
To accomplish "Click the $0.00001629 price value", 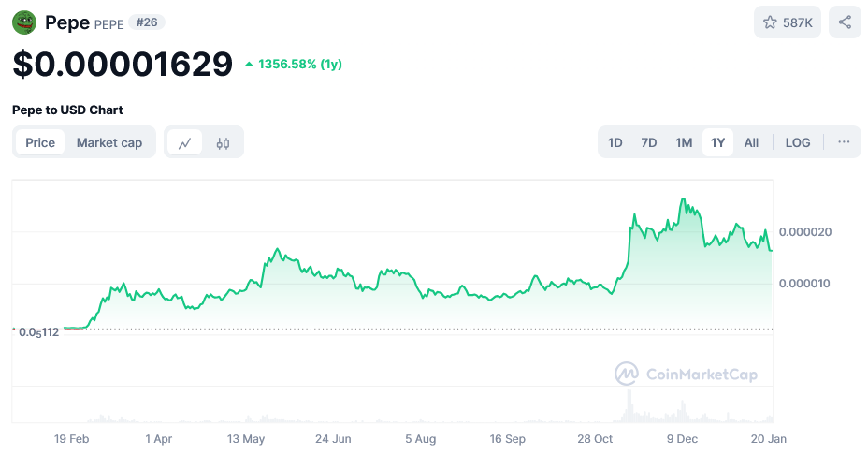I will [123, 64].
